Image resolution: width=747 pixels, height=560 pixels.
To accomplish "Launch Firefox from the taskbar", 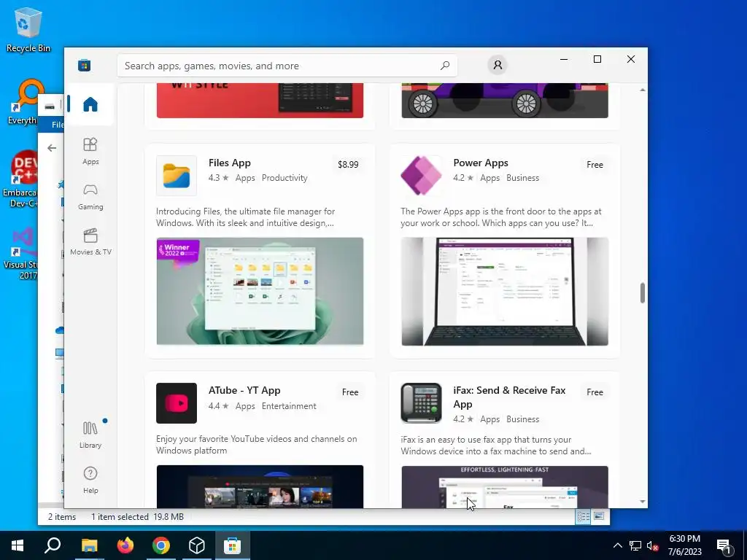I will point(125,545).
